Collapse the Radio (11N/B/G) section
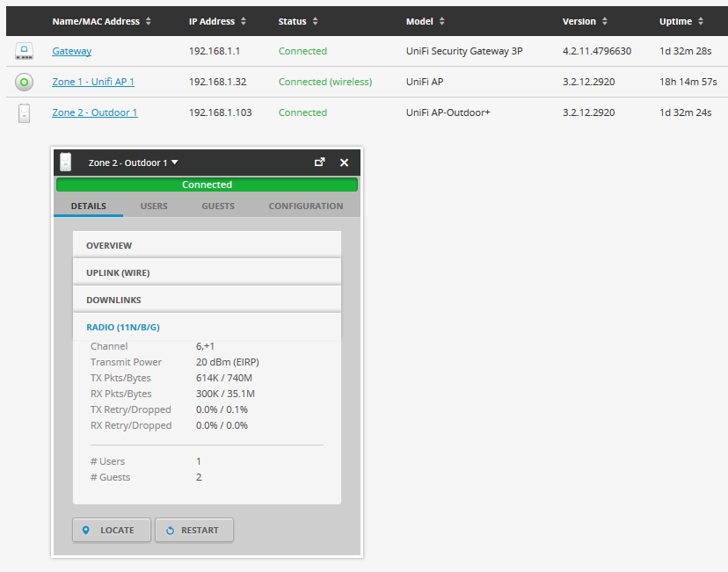Screen dimensions: 728x572 coord(206,327)
